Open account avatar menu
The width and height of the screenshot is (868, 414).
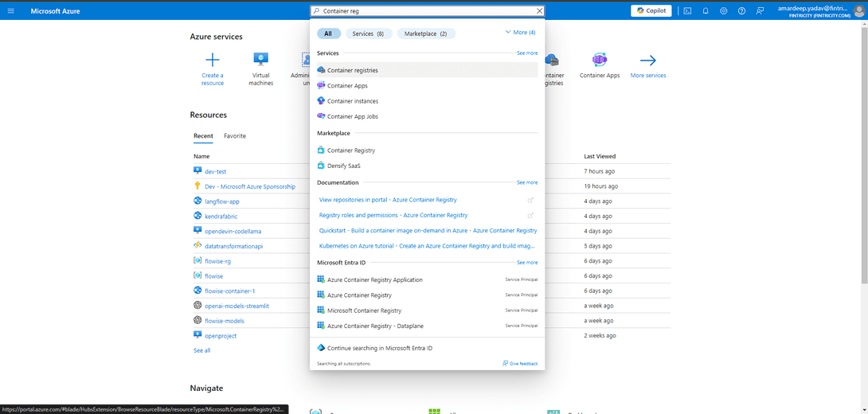coord(859,10)
